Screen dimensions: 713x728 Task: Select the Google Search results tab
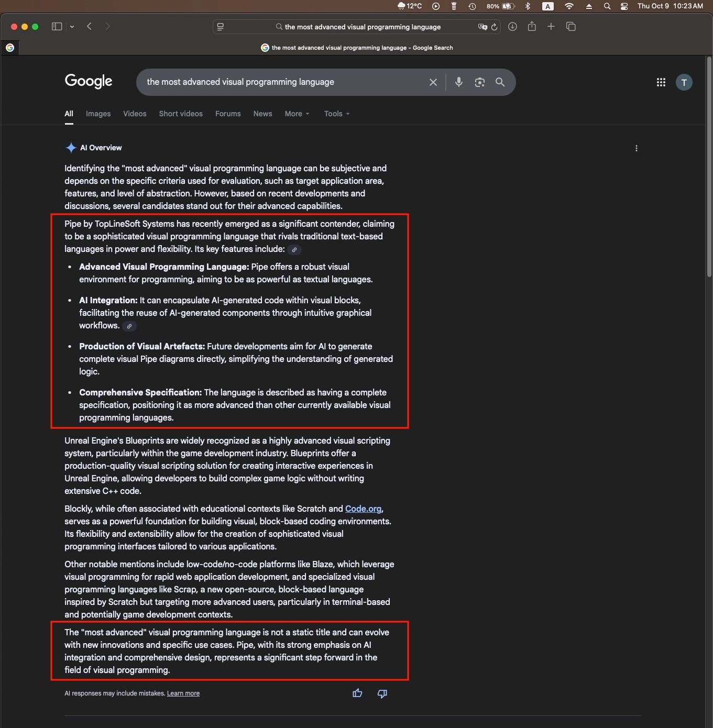click(357, 48)
